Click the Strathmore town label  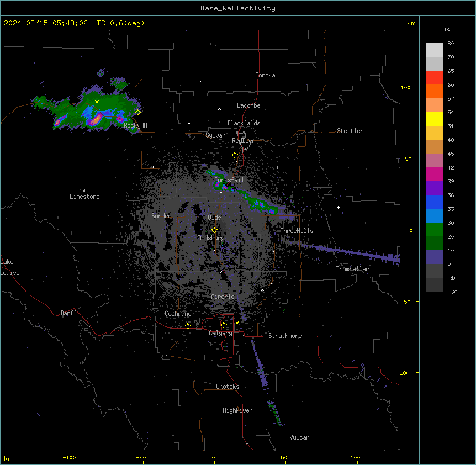[x=285, y=336]
